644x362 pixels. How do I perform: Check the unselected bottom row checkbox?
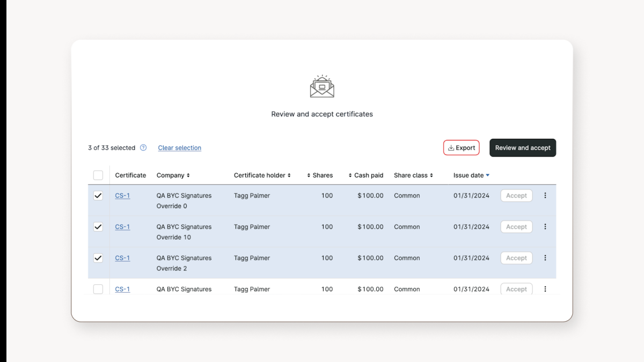pos(98,289)
